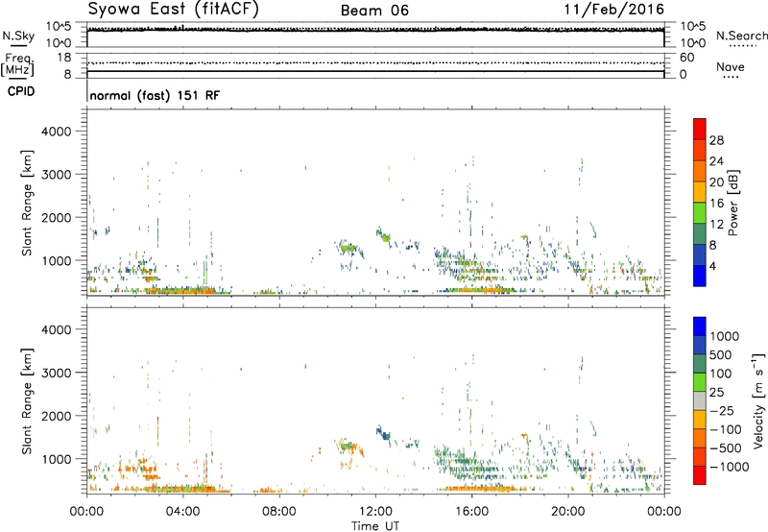Click the "4" label on Power scale
The width and height of the screenshot is (768, 532).
coord(712,266)
